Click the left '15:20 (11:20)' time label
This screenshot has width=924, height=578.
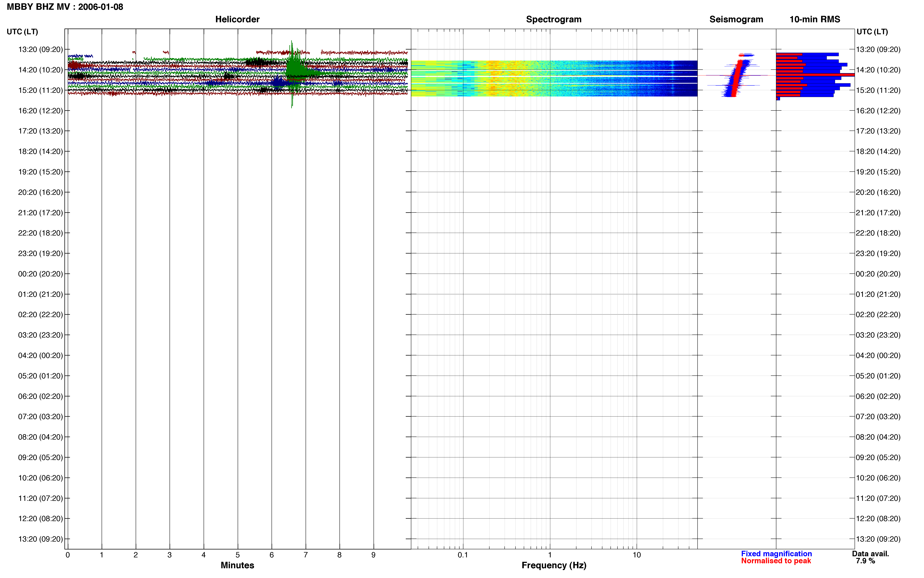pos(41,90)
